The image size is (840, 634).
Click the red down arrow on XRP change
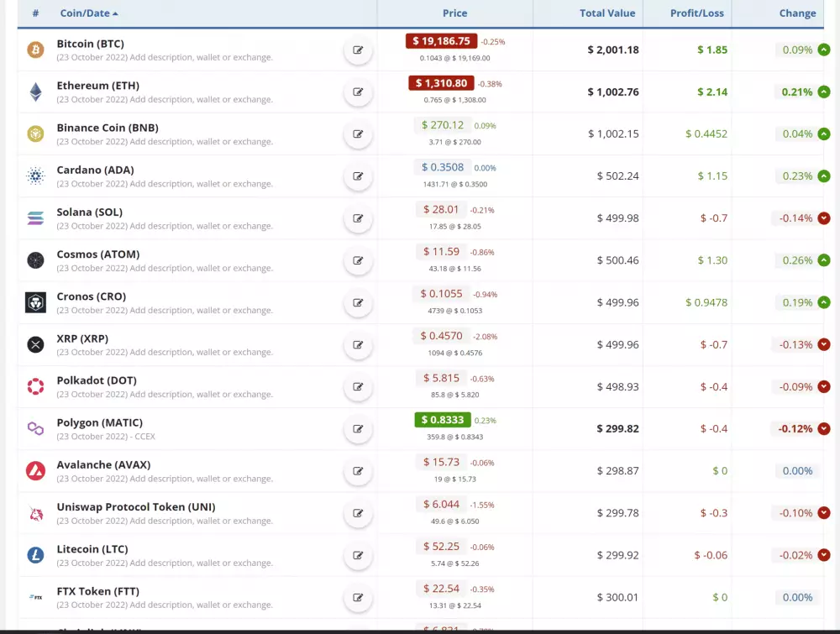coord(824,345)
